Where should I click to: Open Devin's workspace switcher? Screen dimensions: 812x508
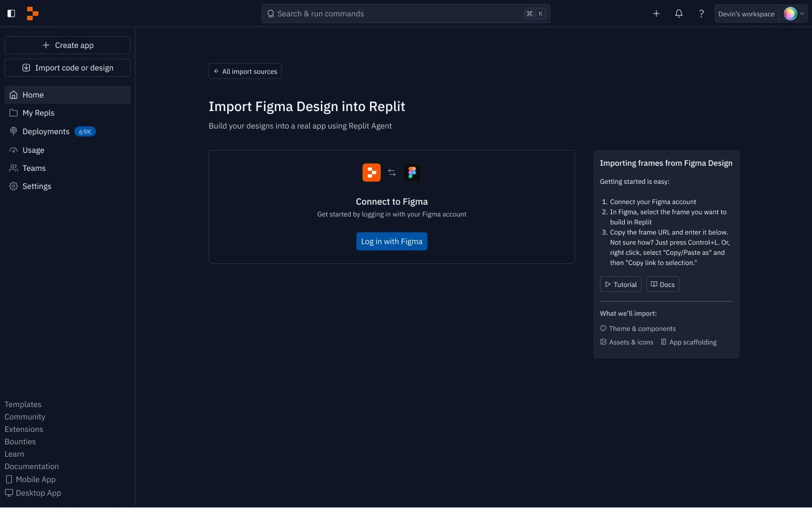pos(747,14)
